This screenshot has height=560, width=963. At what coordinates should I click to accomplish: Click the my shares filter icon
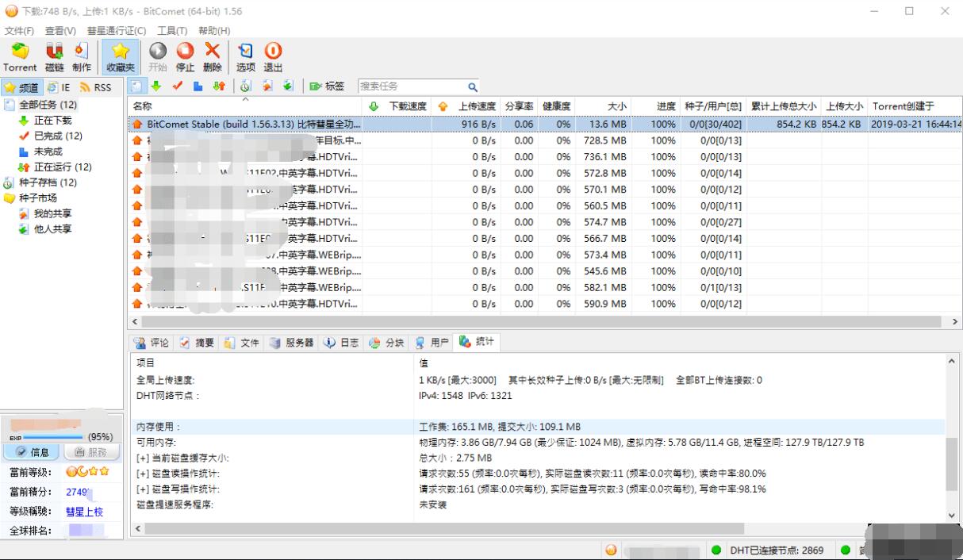(x=268, y=86)
